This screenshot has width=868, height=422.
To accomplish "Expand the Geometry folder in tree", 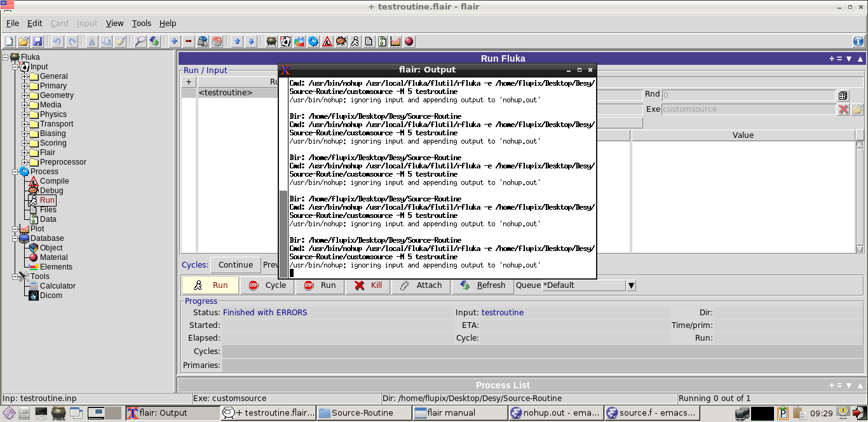I will coord(25,95).
